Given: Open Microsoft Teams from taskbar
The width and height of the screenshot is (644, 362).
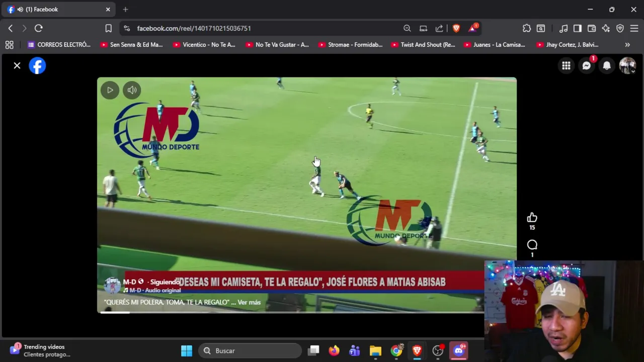Looking at the screenshot, I should pyautogui.click(x=355, y=350).
